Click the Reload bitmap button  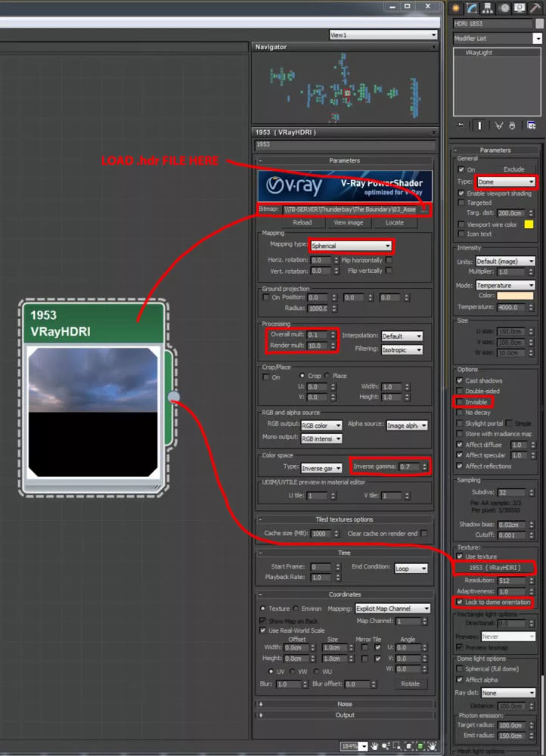coord(301,223)
